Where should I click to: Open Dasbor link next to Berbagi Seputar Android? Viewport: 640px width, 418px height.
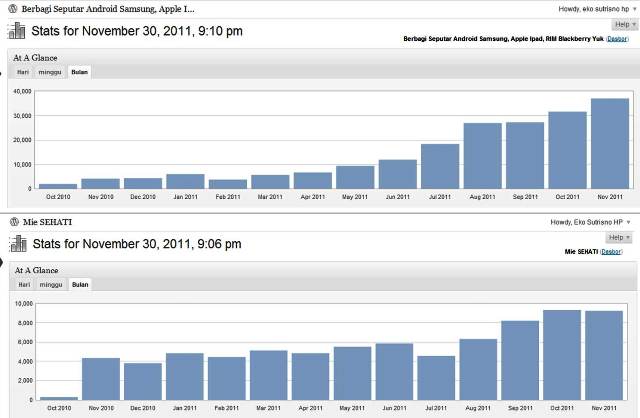(617, 38)
